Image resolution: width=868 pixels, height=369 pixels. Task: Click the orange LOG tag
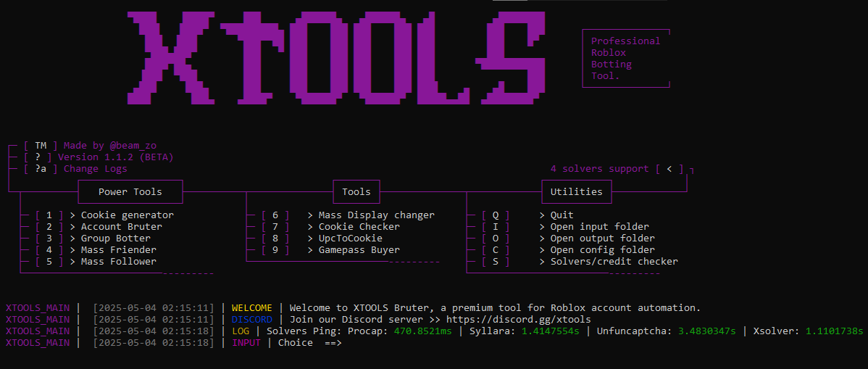click(x=241, y=331)
